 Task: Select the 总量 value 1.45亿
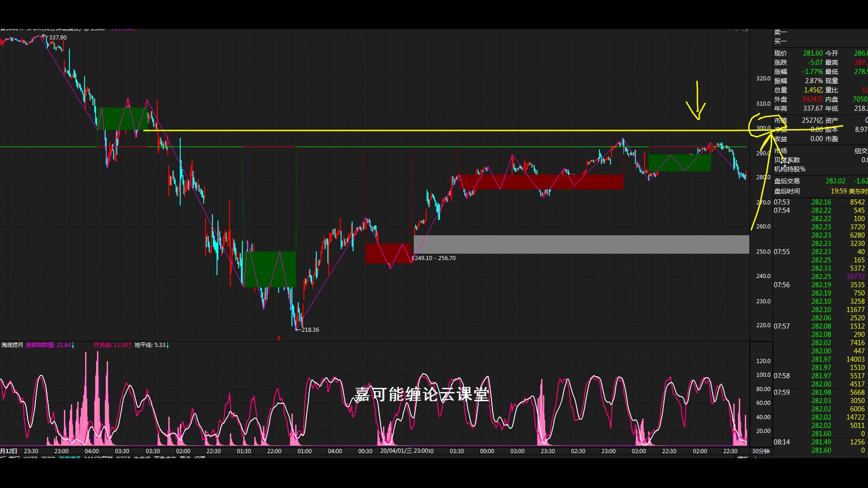[x=813, y=90]
